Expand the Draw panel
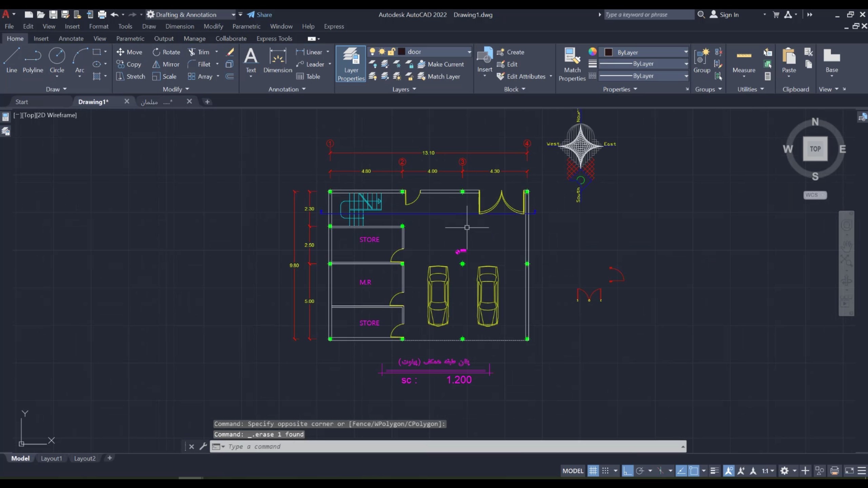The image size is (868, 488). point(56,89)
